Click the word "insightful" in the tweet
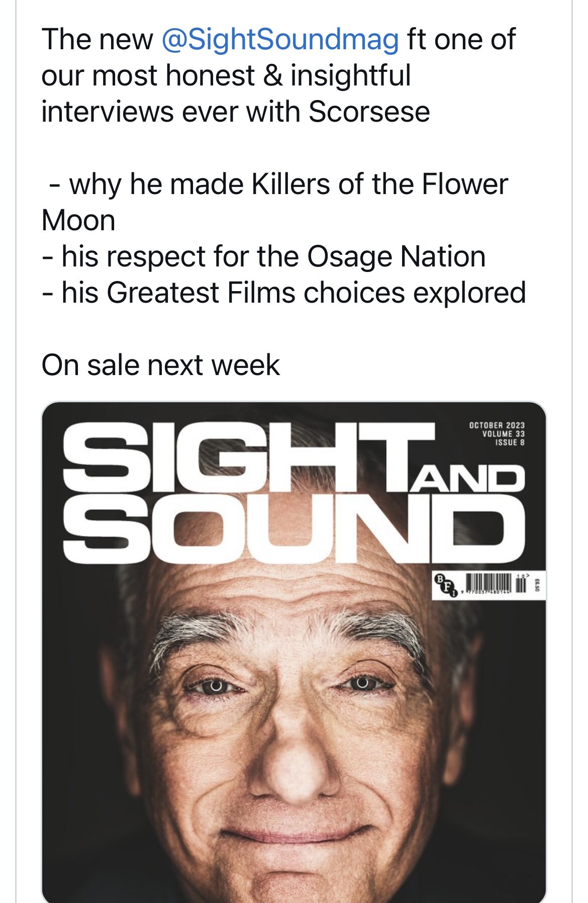Viewport: 588px width, 903px height. click(350, 76)
